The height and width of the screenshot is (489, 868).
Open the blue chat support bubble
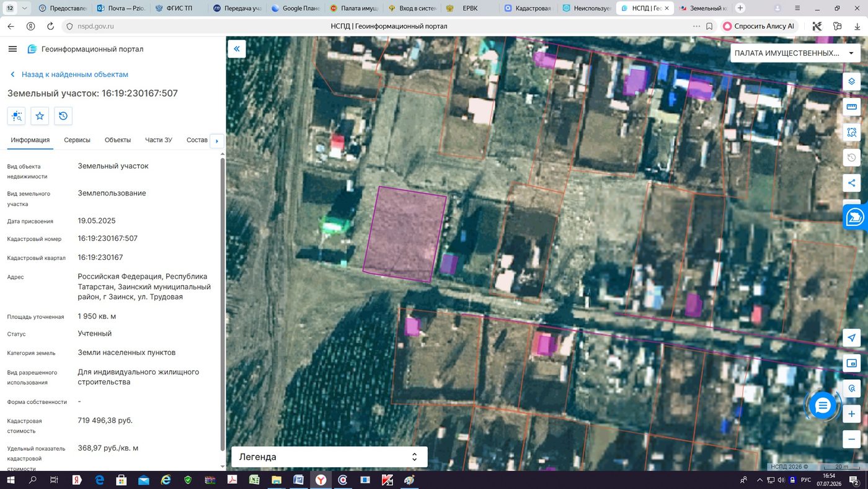click(823, 406)
